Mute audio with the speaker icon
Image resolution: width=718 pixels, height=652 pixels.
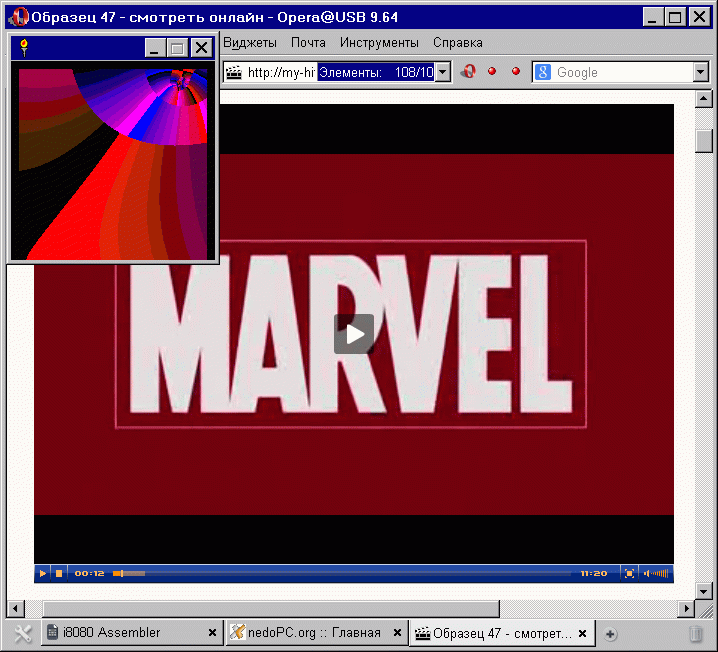coord(647,573)
